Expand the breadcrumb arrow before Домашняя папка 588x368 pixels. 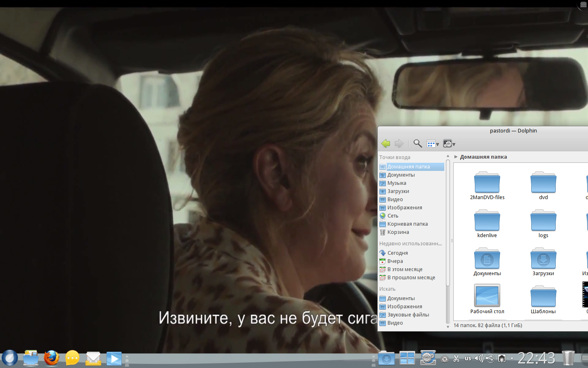[x=456, y=157]
